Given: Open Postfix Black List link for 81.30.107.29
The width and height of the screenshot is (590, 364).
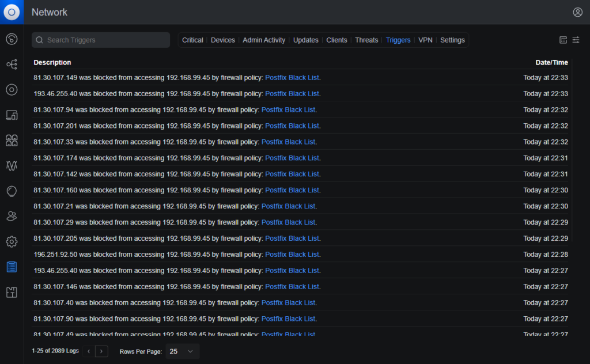Looking at the screenshot, I should pos(288,222).
